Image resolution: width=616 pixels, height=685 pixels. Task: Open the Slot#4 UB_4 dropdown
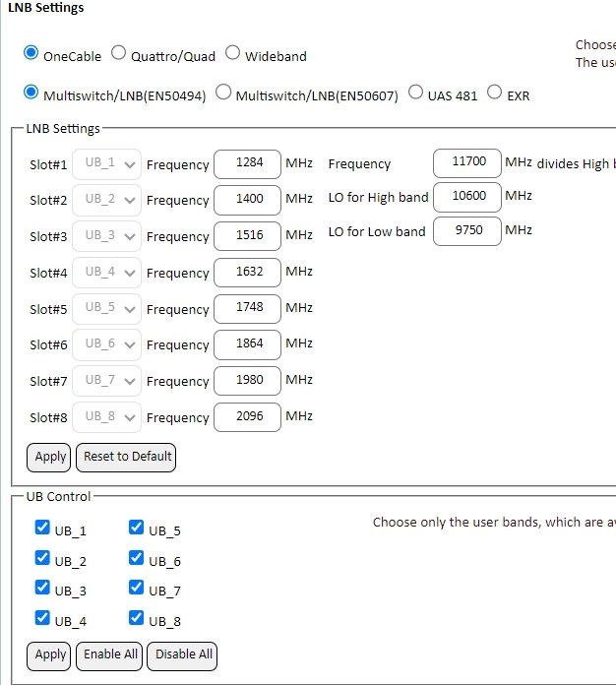[x=106, y=273]
